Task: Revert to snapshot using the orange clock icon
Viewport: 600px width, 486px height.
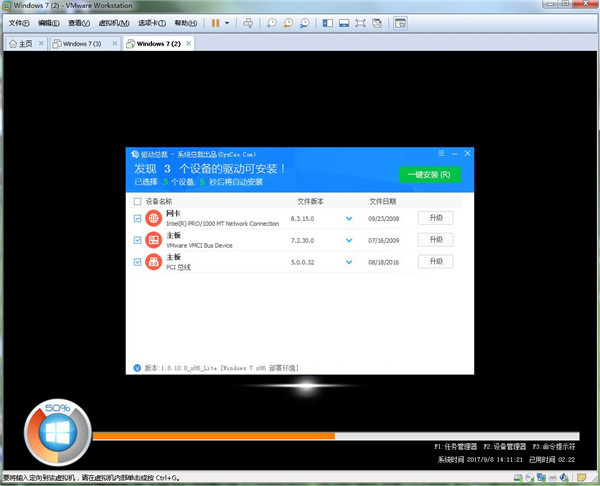Action: click(x=288, y=23)
